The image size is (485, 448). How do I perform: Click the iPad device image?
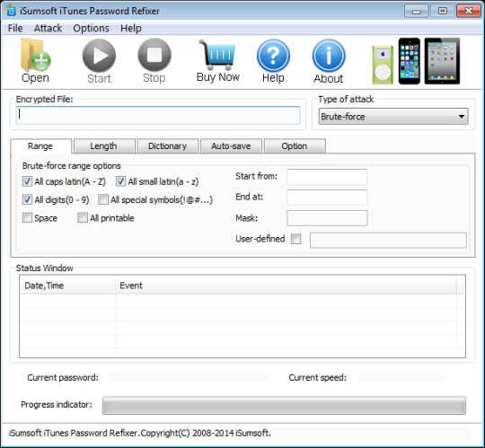(442, 61)
